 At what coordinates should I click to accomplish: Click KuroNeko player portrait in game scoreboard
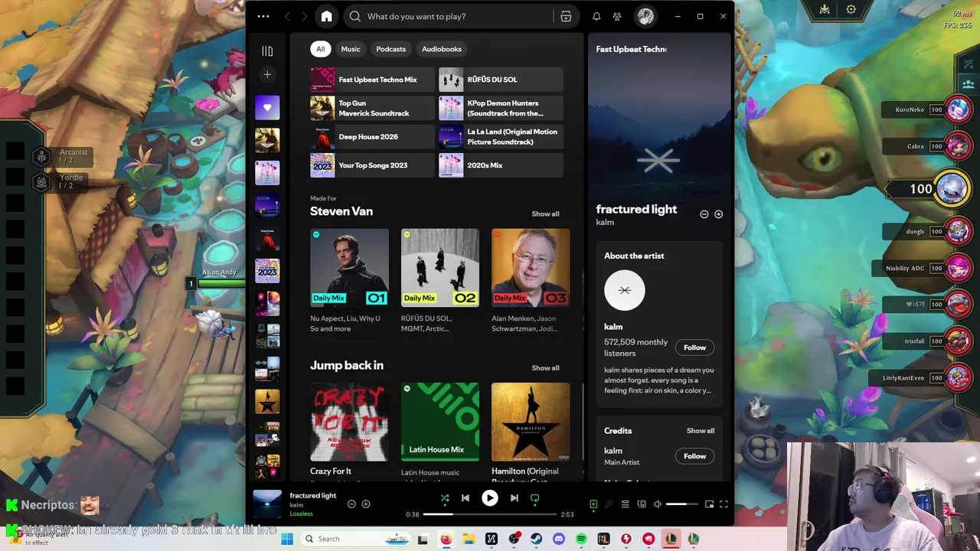[x=958, y=109]
